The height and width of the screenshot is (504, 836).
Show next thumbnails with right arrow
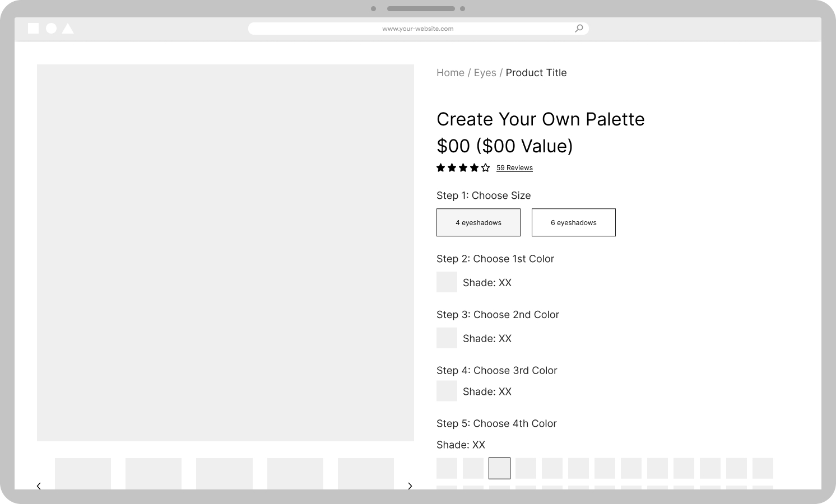(410, 486)
